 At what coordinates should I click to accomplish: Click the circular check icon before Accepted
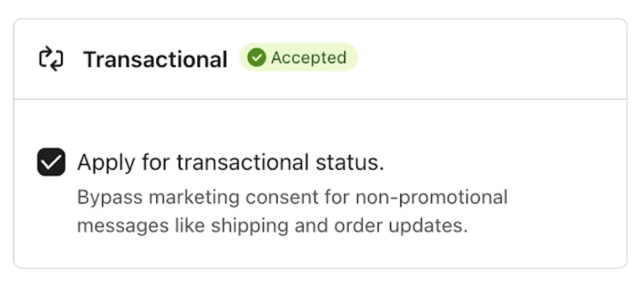click(x=257, y=58)
